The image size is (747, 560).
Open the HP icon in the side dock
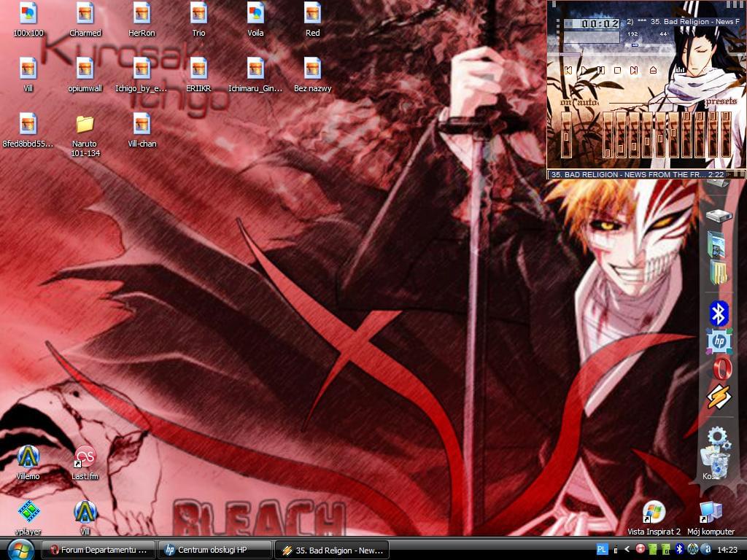click(719, 341)
